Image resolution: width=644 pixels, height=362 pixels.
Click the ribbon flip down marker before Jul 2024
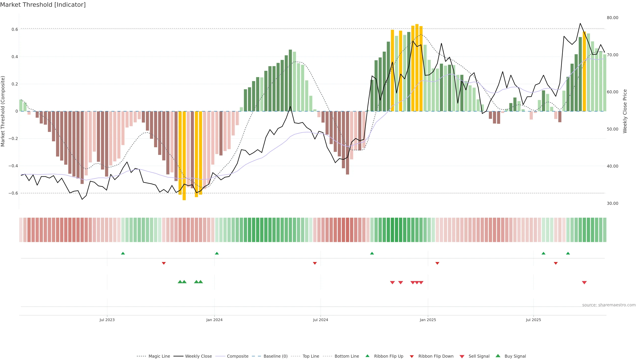[x=315, y=263]
